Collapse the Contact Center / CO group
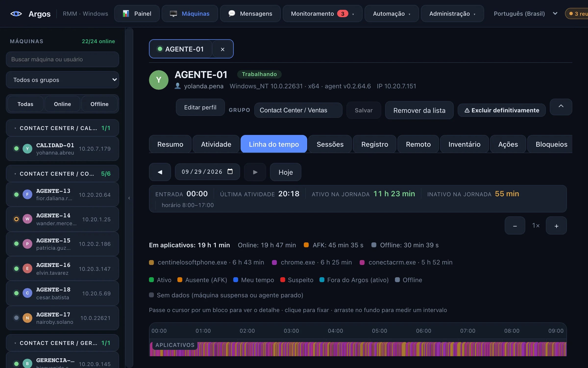The height and width of the screenshot is (368, 588). [x=62, y=174]
